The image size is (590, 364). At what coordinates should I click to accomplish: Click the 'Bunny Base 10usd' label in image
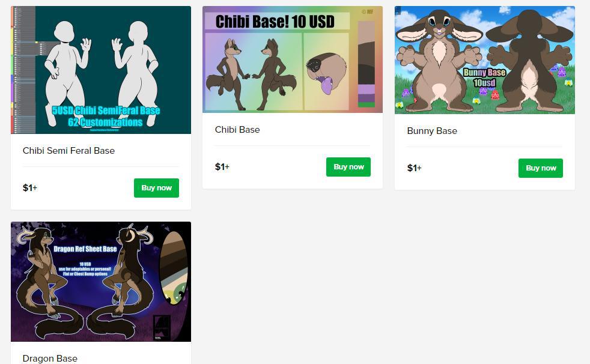[x=485, y=77]
